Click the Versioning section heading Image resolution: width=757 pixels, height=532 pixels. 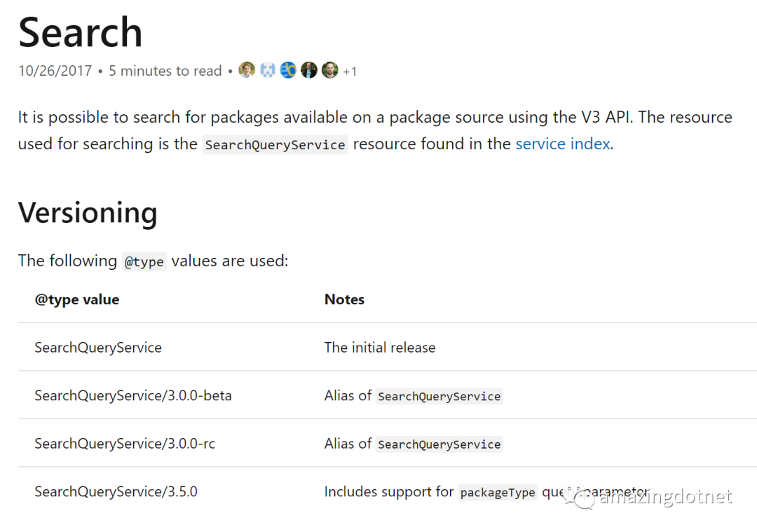click(x=88, y=212)
